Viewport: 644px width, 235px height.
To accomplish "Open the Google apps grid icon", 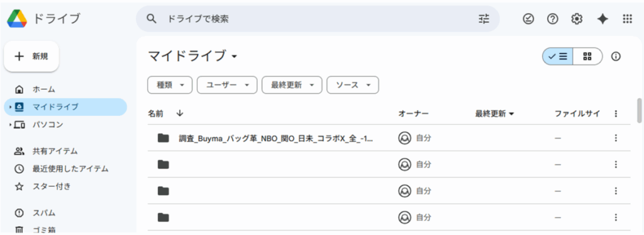I will coord(627,18).
